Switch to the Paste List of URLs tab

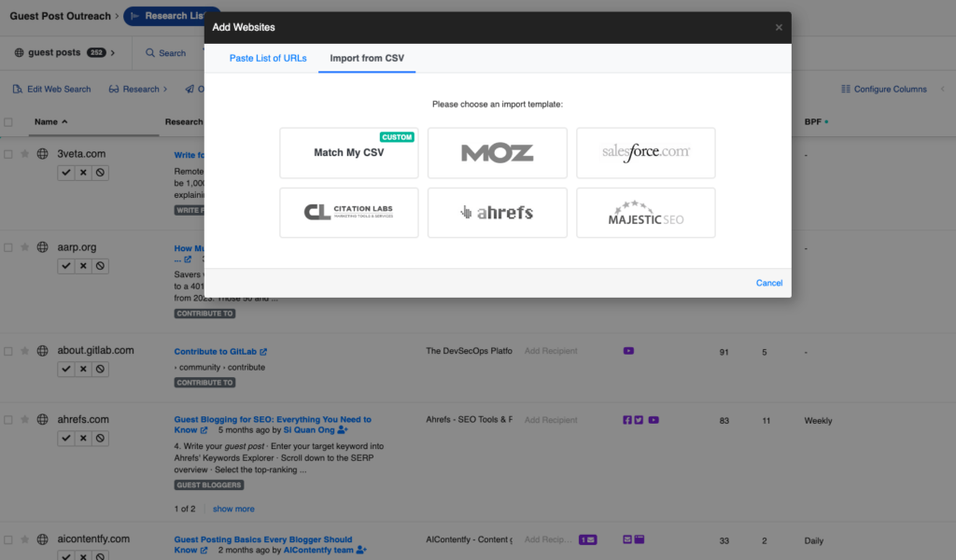(x=268, y=58)
